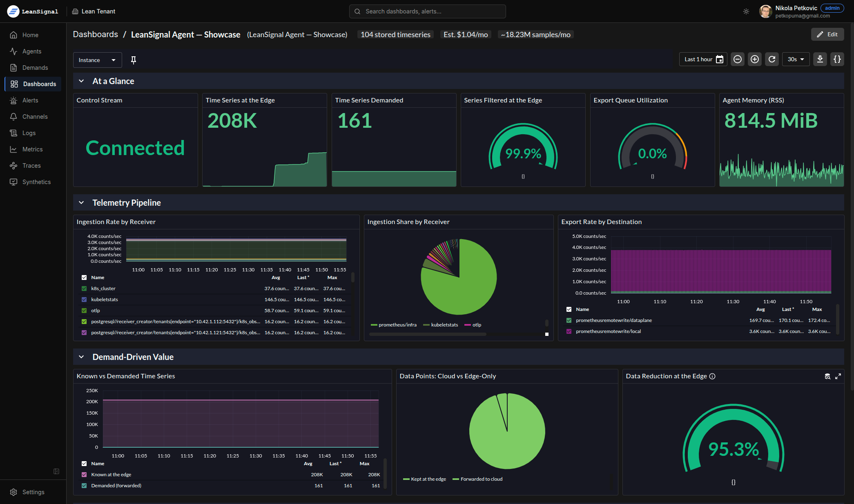Focus the Search dashboards, alerts input
854x504 pixels.
[x=427, y=11]
